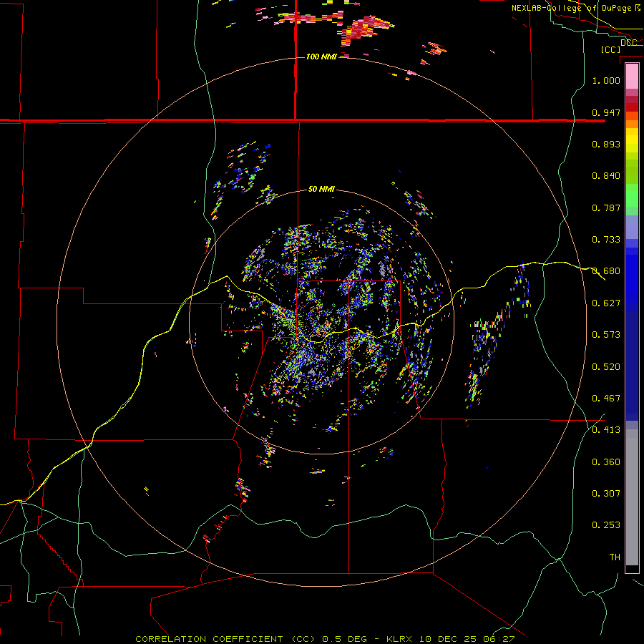Select the 0.787 scale value
Viewport: 644px width, 644px height.
606,208
